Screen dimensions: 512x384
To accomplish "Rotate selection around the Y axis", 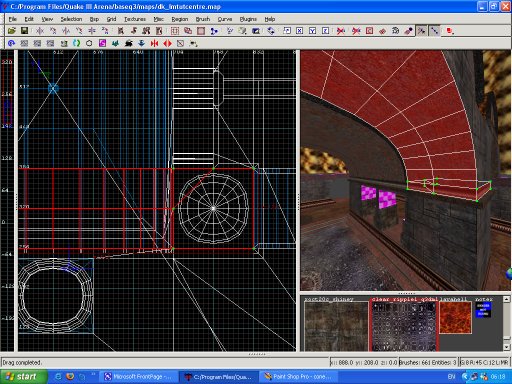I will 79,31.
